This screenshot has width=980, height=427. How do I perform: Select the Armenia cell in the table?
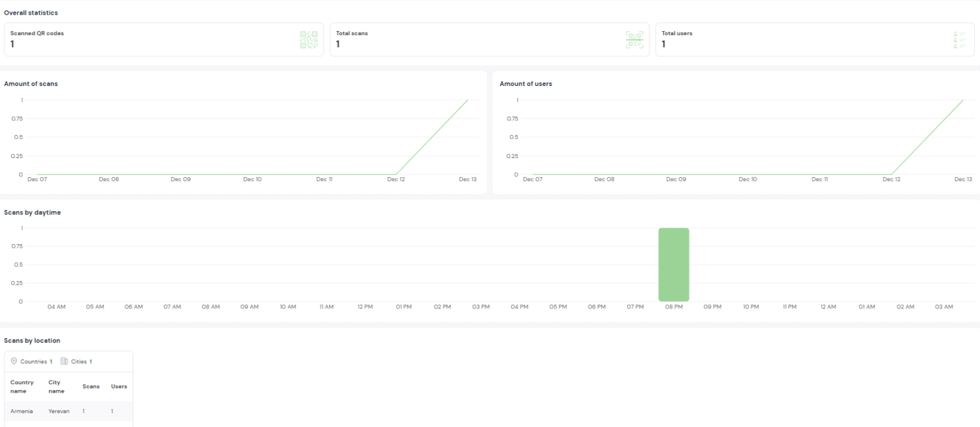(x=22, y=411)
